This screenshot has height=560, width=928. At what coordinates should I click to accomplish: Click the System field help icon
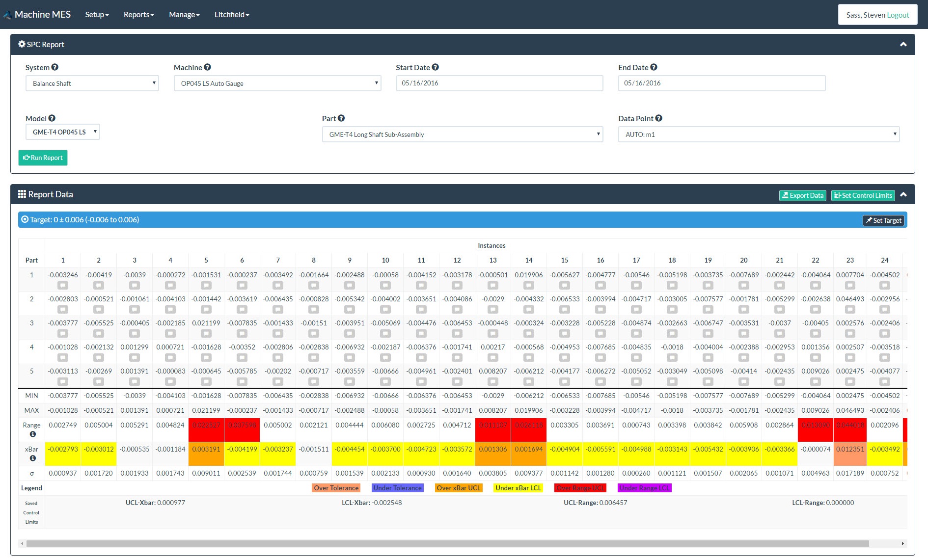tap(55, 67)
